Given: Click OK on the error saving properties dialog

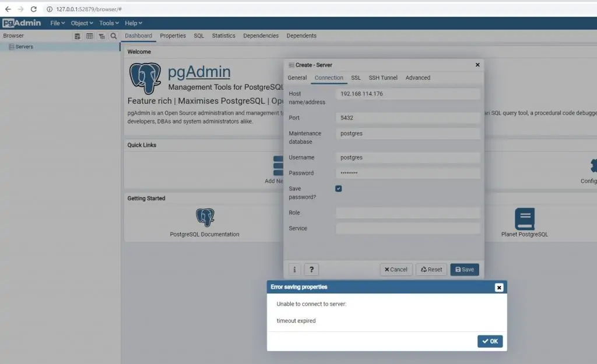Looking at the screenshot, I should [x=490, y=341].
